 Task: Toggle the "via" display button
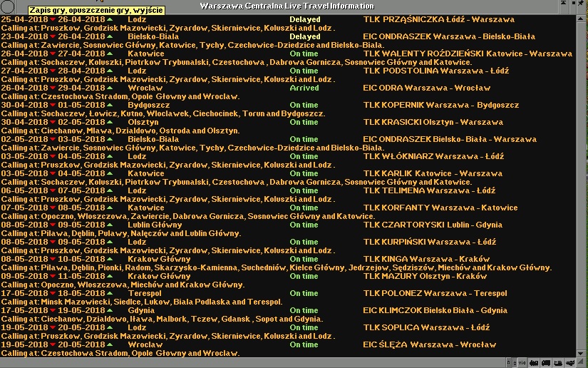pos(522,362)
